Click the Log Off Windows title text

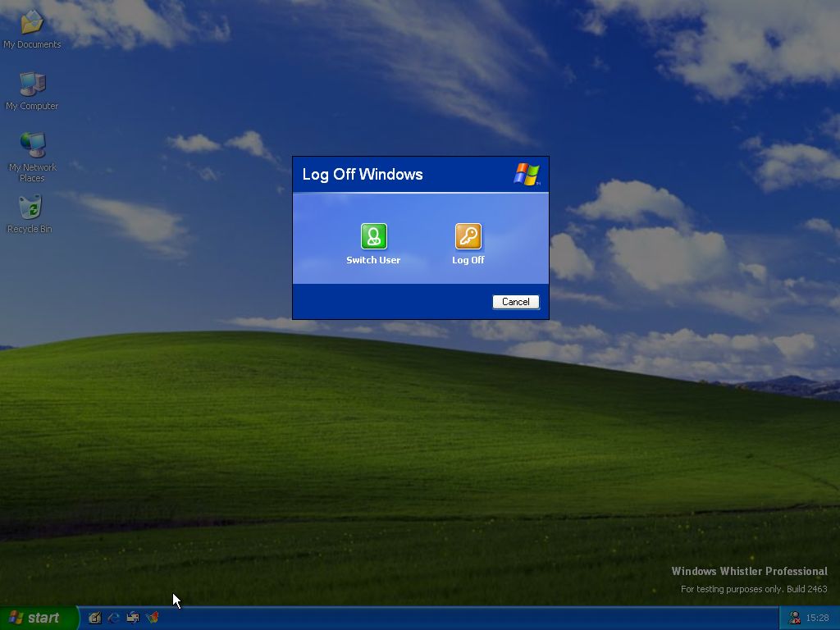363,174
